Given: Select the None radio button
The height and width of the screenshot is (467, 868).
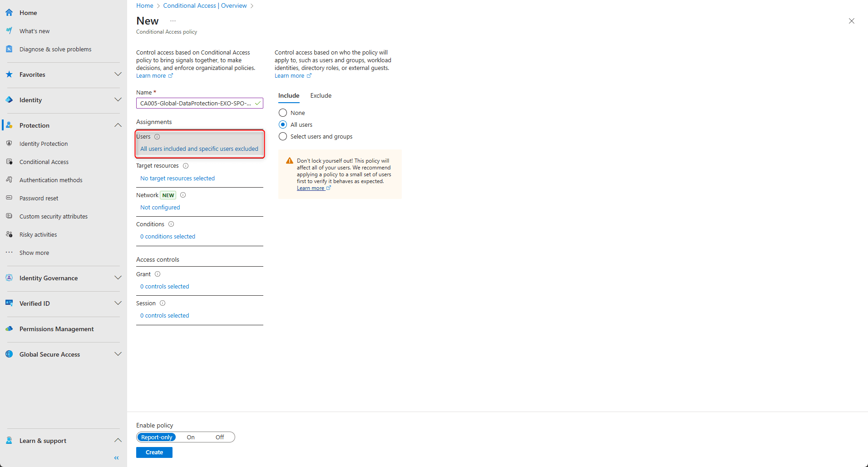Looking at the screenshot, I should 283,113.
